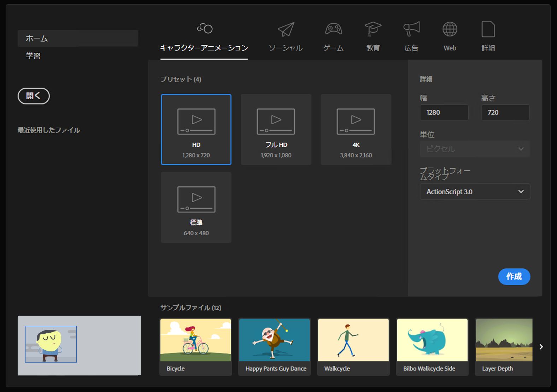Select 学習 in the left sidebar

[33, 56]
